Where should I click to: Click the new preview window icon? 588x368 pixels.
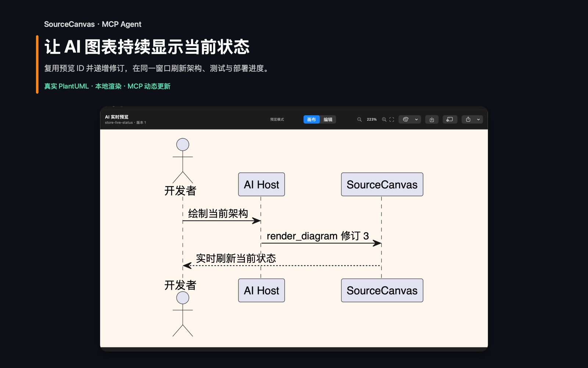[449, 120]
